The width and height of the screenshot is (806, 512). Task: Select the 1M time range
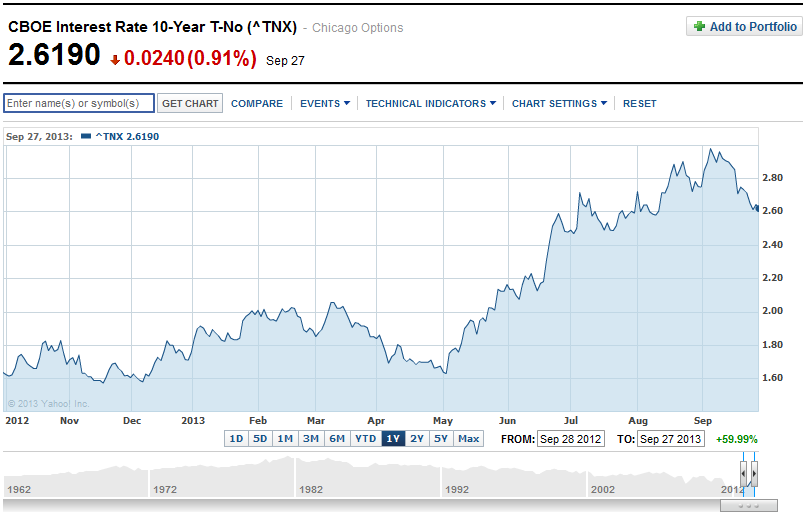[285, 439]
